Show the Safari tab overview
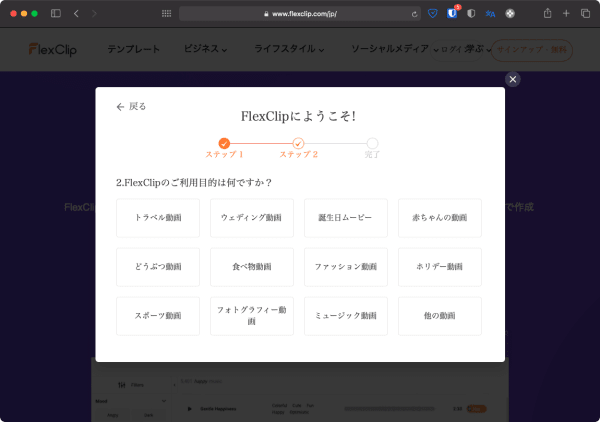Image resolution: width=600 pixels, height=422 pixels. (585, 13)
